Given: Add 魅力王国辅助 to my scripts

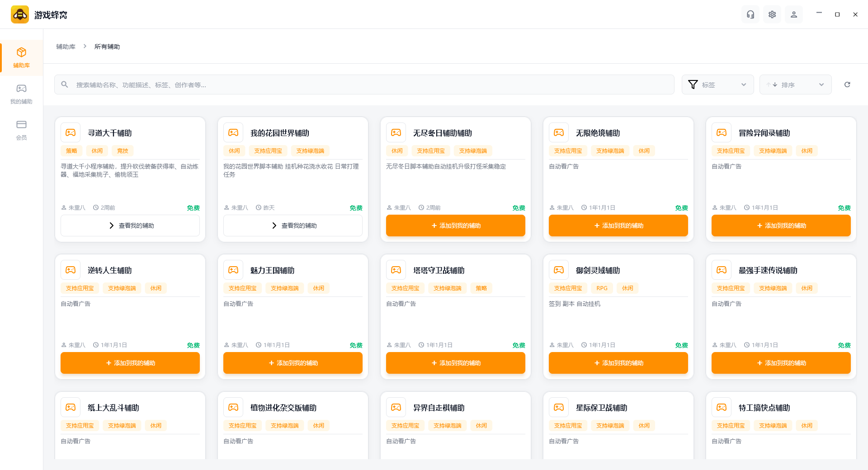Looking at the screenshot, I should 293,363.
